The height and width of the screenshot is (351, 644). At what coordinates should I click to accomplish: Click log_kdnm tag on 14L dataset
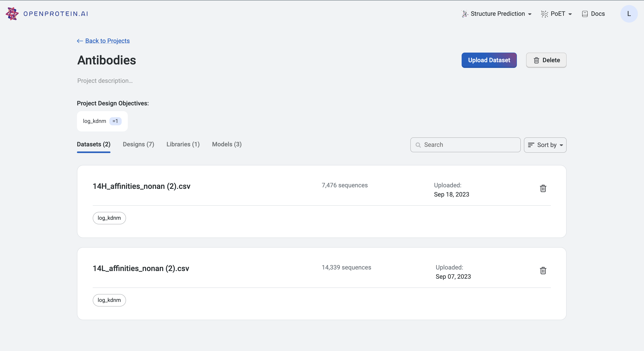(x=109, y=300)
